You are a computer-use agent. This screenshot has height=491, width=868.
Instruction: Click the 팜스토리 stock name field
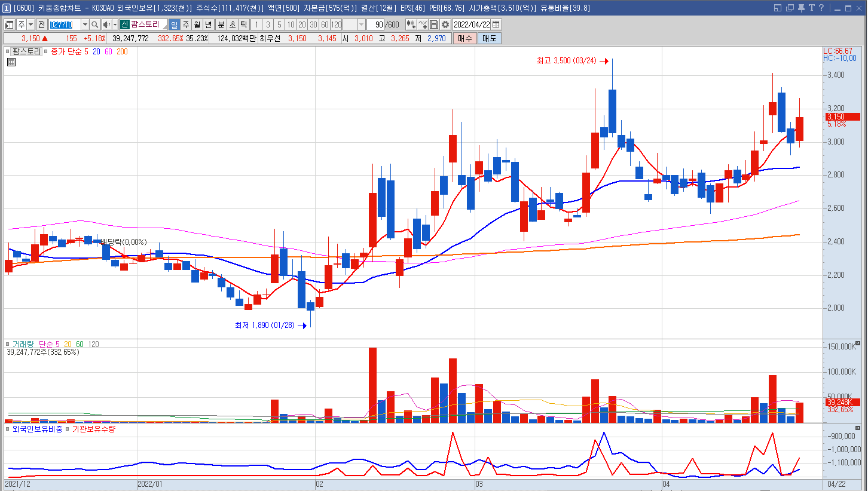(145, 24)
